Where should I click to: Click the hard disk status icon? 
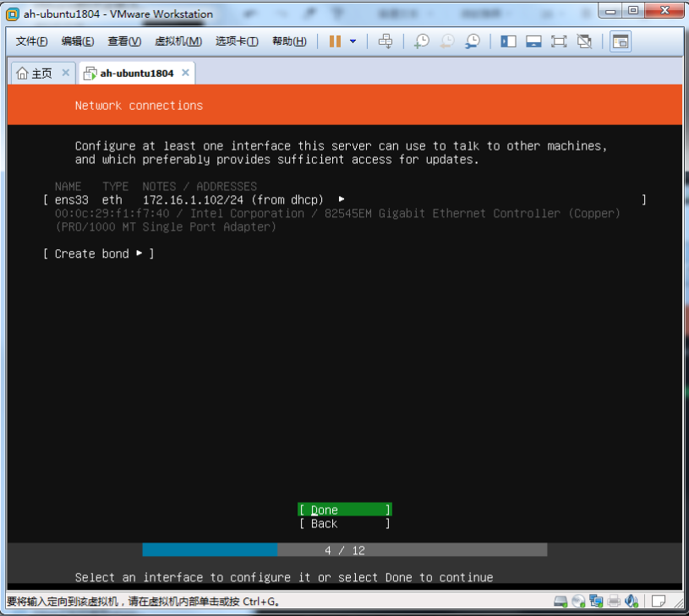(x=560, y=602)
